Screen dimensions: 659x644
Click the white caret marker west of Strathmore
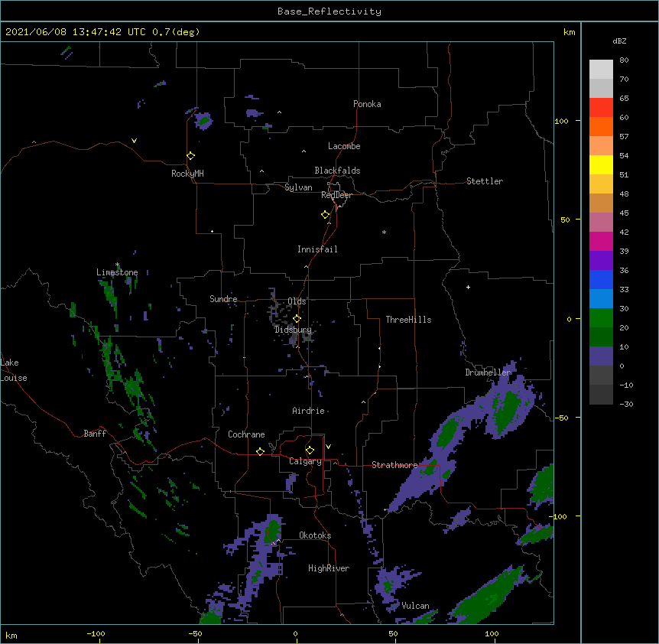click(x=335, y=463)
